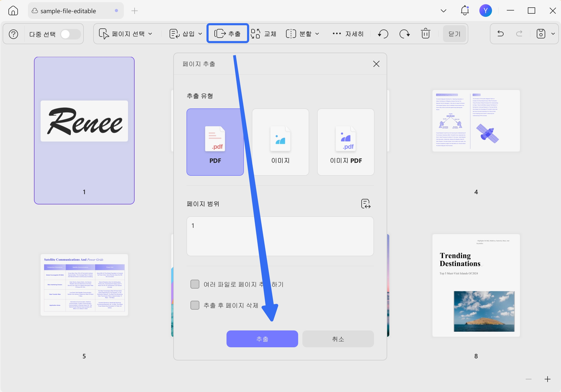
Task: Expand the save options arrow
Action: pos(553,34)
